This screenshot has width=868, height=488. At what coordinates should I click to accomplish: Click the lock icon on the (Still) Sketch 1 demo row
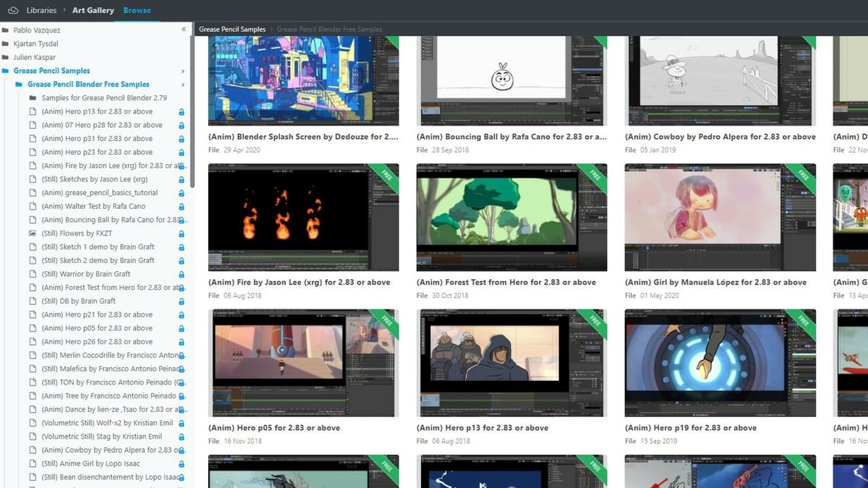[181, 247]
